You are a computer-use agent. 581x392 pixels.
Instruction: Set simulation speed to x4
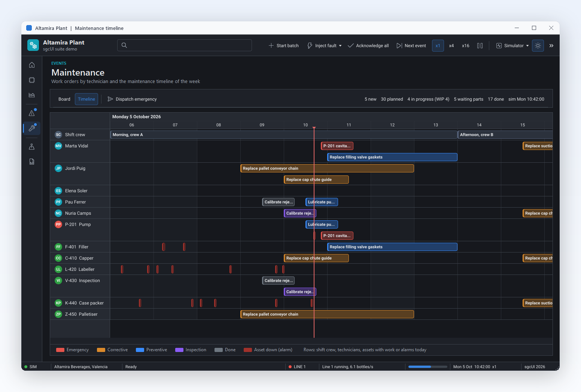pyautogui.click(x=451, y=46)
